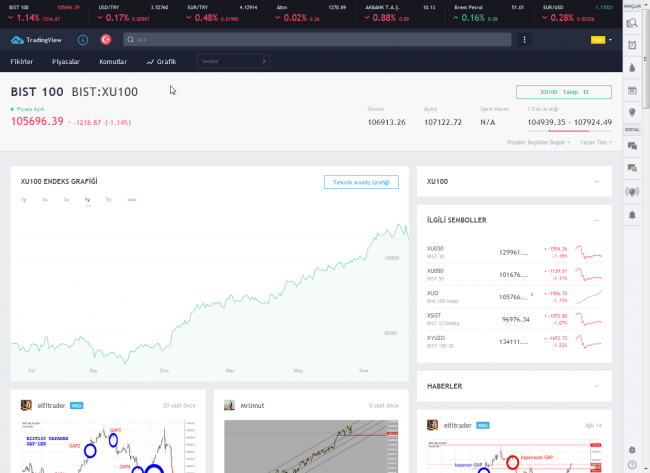Expand the XU100 panel chevron

pos(597,182)
